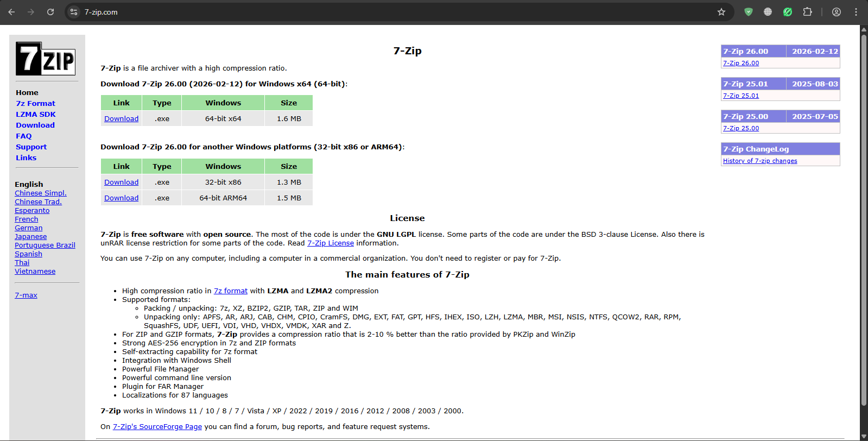Open site information icon in address bar
This screenshot has width=868, height=441.
coord(74,12)
